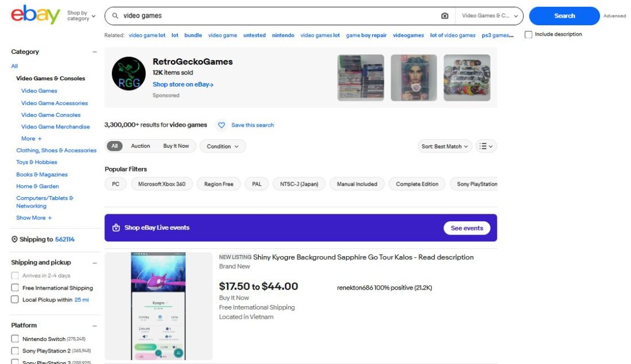Enable the Include description checkbox
631x364 pixels.
coord(528,34)
